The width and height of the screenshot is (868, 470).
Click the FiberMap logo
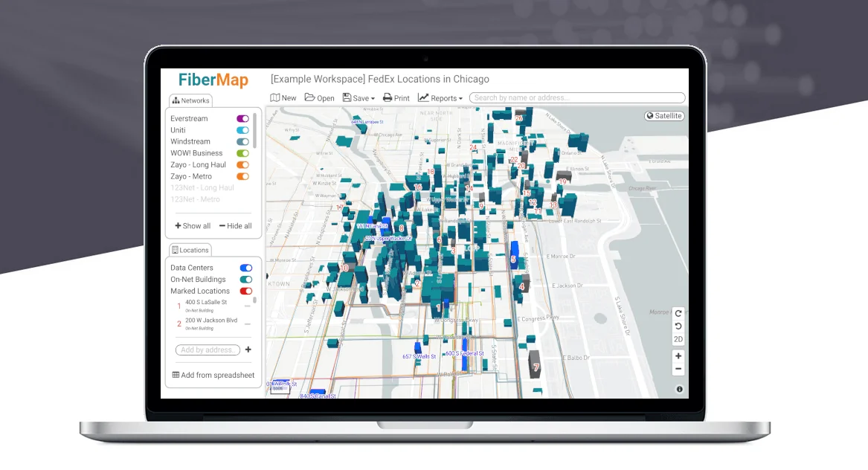[213, 80]
